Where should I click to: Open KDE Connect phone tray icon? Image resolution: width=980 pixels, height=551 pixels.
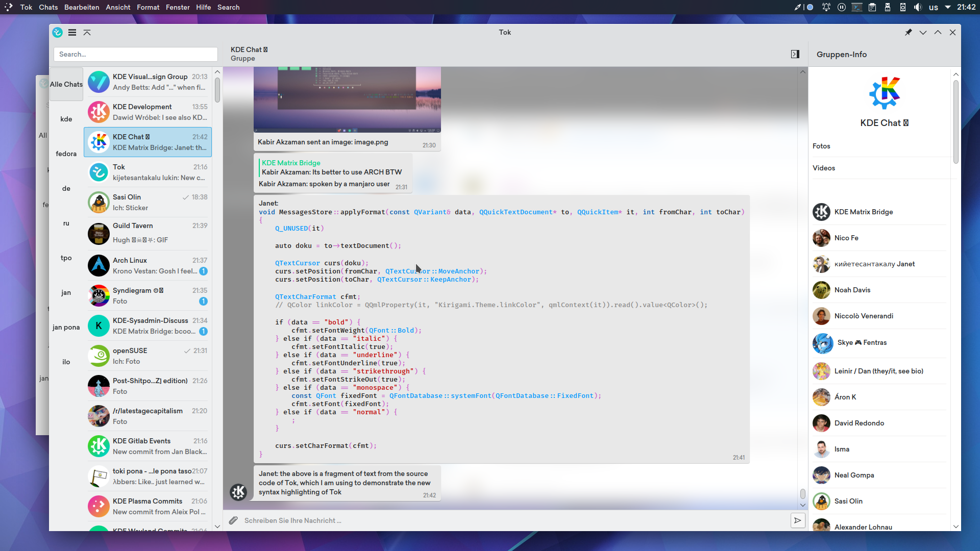click(903, 7)
